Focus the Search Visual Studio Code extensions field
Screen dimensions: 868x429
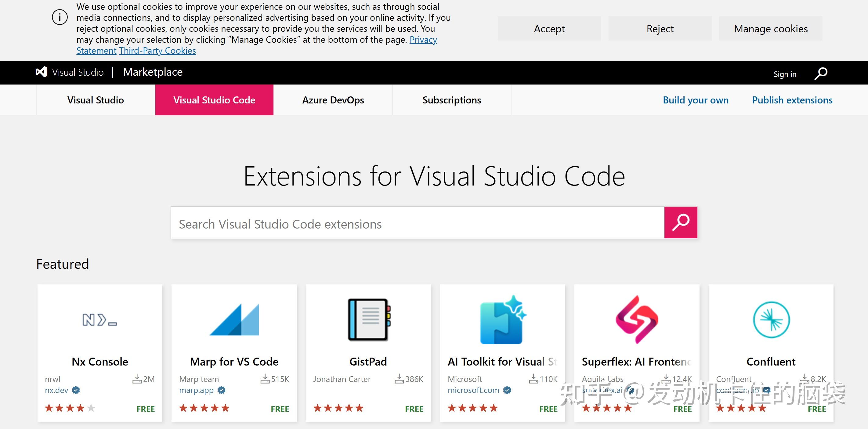[x=417, y=224]
